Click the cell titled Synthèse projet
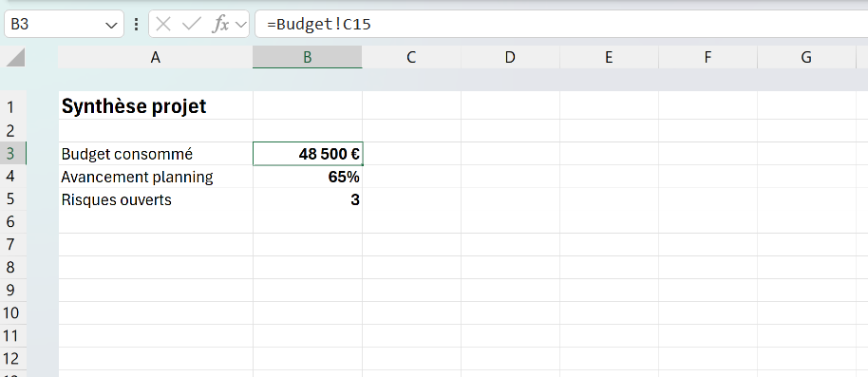Viewport: 868px width, 377px height. coord(156,106)
